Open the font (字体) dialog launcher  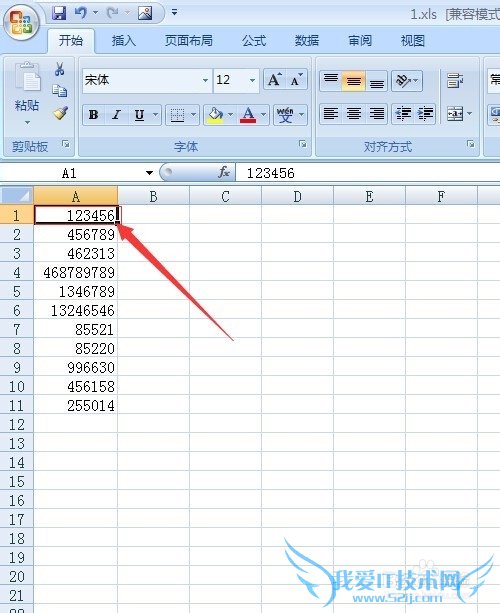(x=303, y=144)
